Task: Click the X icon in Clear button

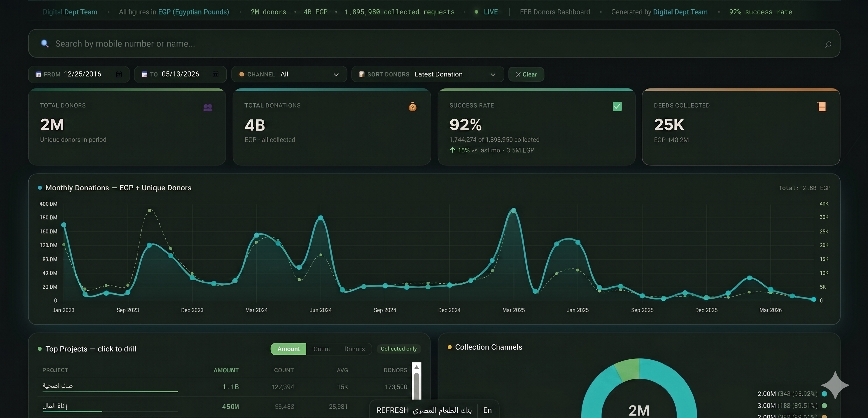Action: (518, 74)
